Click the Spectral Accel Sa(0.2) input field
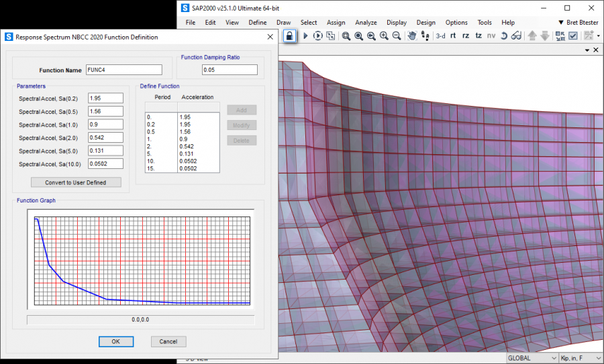Viewport: 604px width, 364px height. point(105,99)
